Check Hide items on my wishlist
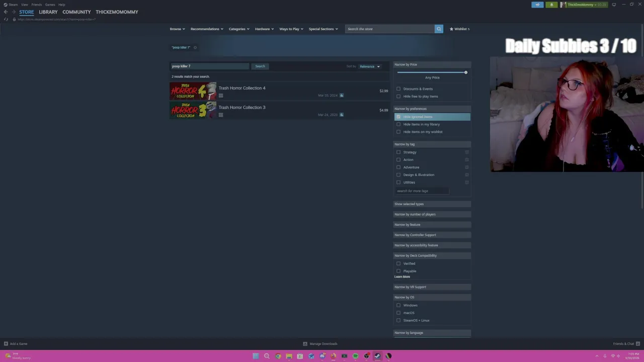 click(x=398, y=132)
